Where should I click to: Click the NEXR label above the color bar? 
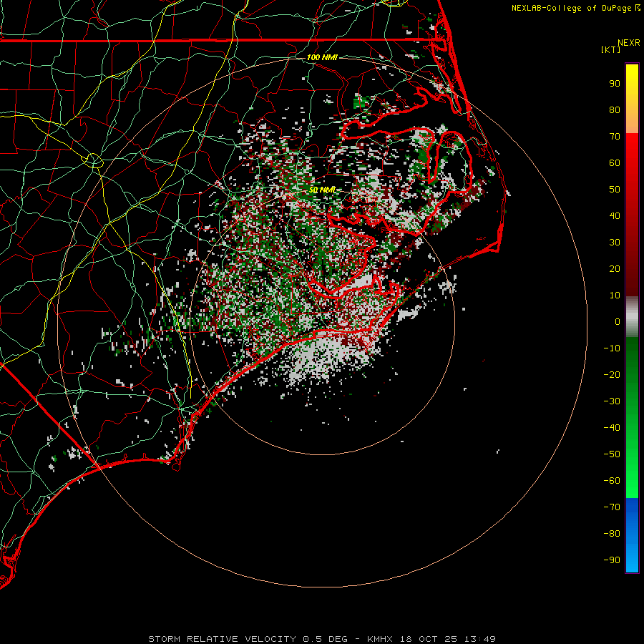tap(628, 43)
